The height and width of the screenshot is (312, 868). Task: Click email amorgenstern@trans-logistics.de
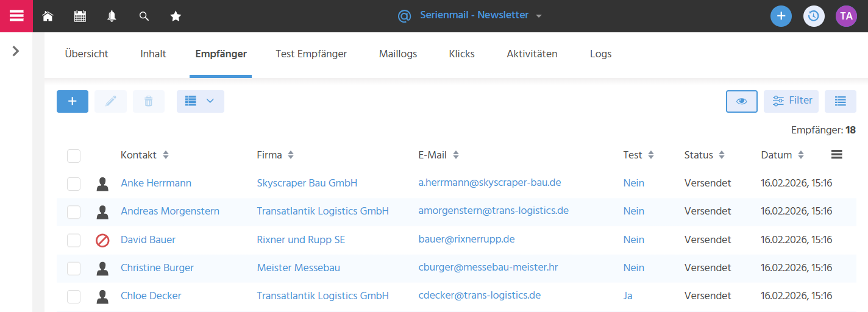point(494,210)
